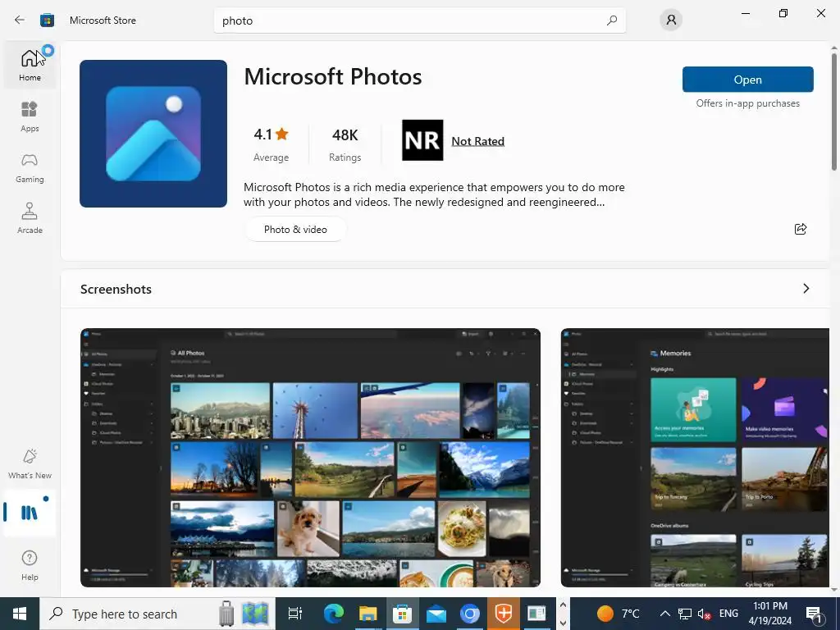Open File Explorer from the taskbar

point(368,614)
